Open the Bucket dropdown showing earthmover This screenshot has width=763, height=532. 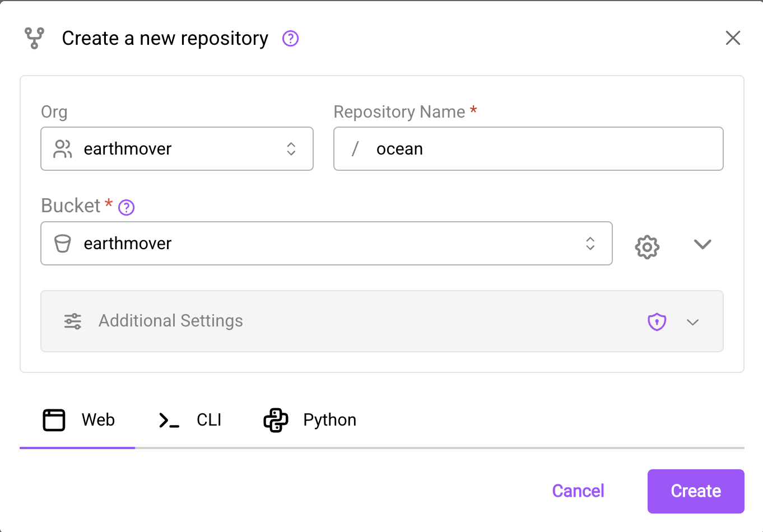pyautogui.click(x=326, y=244)
